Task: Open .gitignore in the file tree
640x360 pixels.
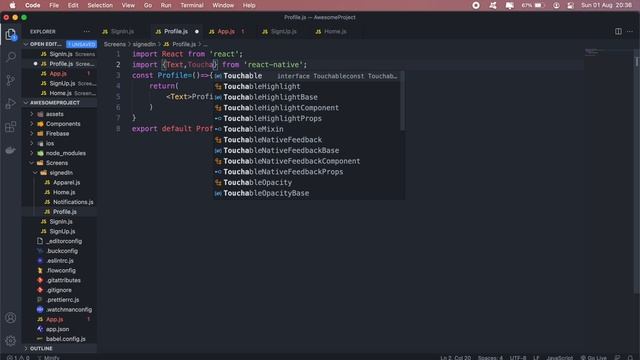Action: pyautogui.click(x=59, y=290)
